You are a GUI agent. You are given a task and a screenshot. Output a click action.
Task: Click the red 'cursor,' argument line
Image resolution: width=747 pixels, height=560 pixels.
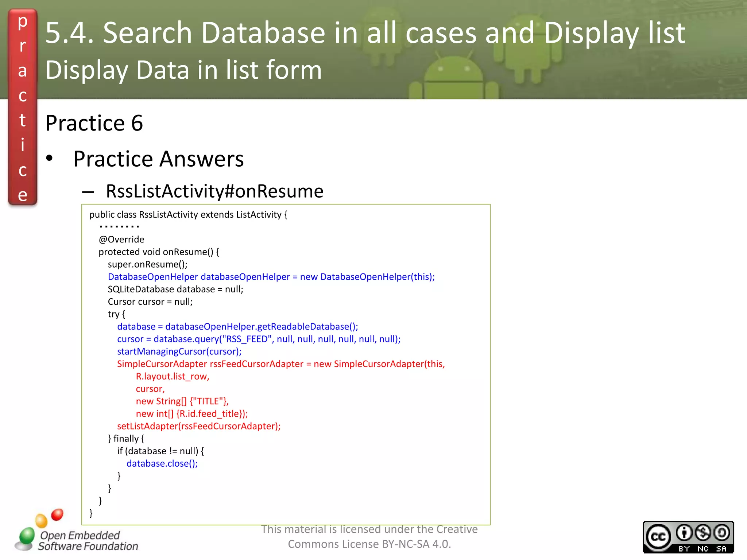click(x=150, y=389)
